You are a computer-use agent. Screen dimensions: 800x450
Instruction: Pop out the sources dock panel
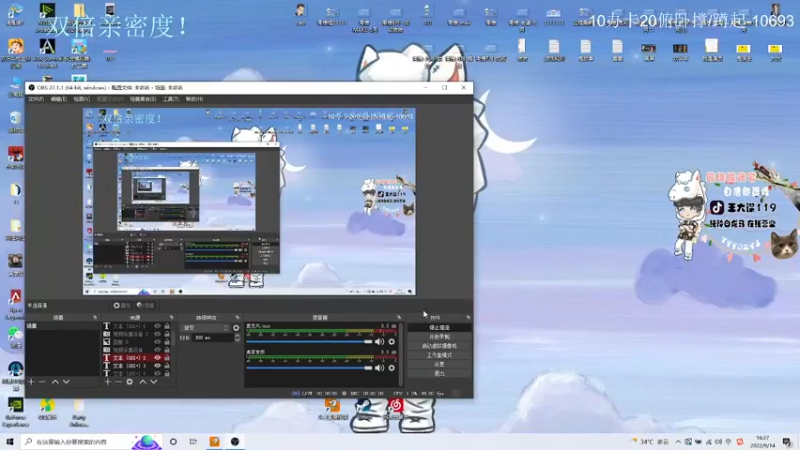(171, 317)
